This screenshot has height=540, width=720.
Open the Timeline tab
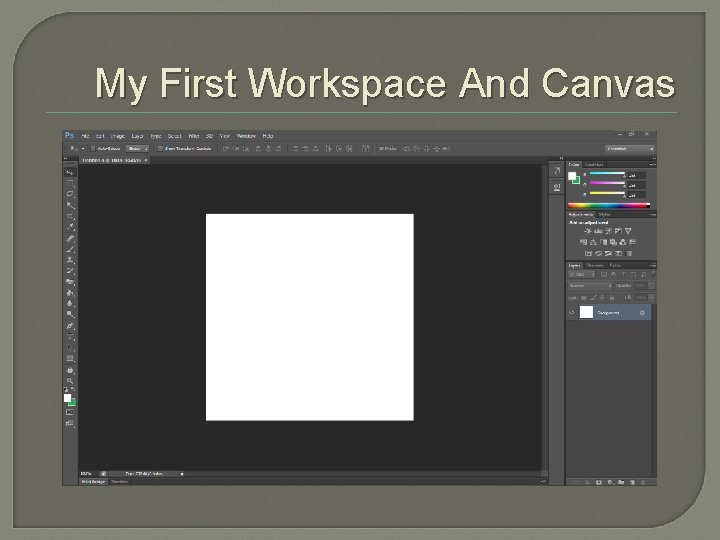click(119, 482)
